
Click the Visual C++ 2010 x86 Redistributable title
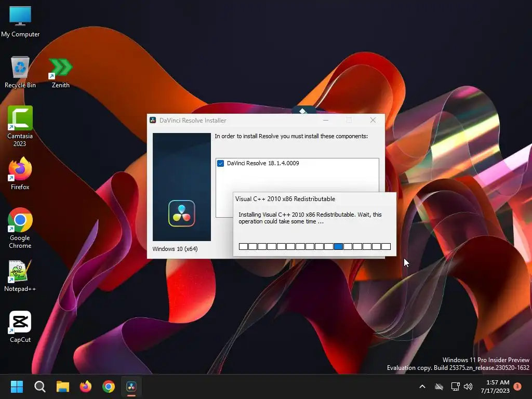(285, 199)
